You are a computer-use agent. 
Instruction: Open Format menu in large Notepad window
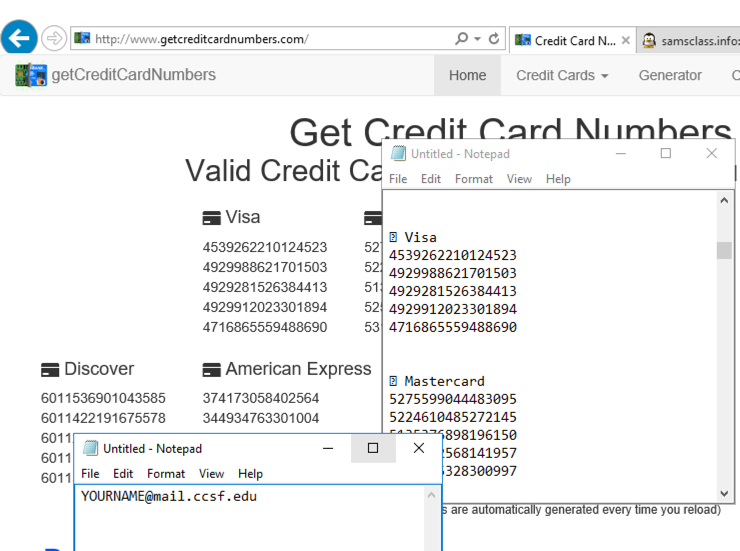pyautogui.click(x=473, y=179)
